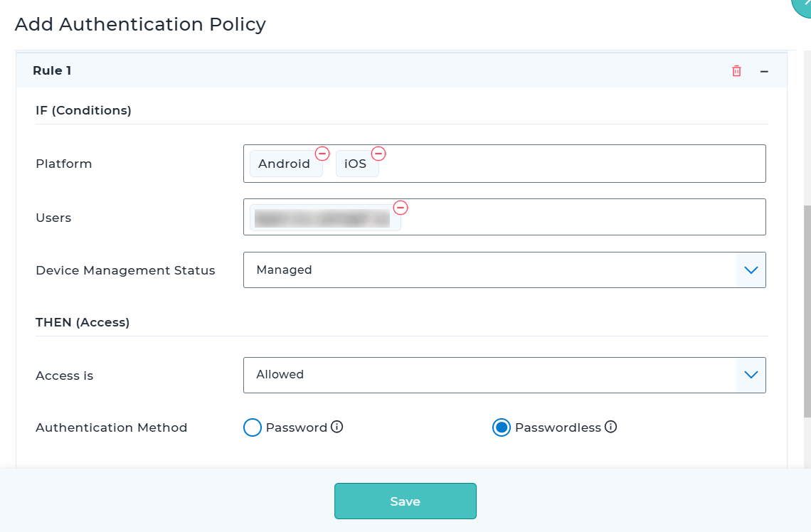
Task: Delete Rule 1 with the trash icon
Action: tap(736, 71)
